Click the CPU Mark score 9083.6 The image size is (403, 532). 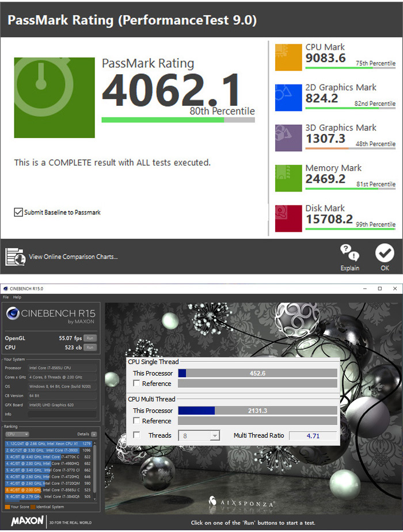click(x=326, y=58)
